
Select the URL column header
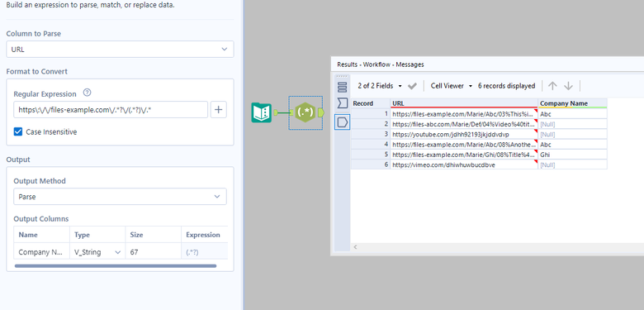pyautogui.click(x=464, y=103)
